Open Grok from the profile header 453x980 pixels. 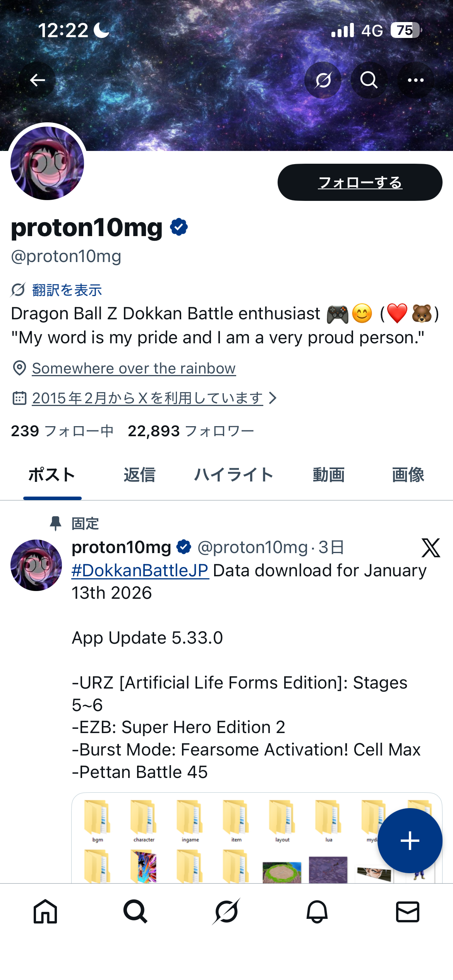tap(323, 80)
